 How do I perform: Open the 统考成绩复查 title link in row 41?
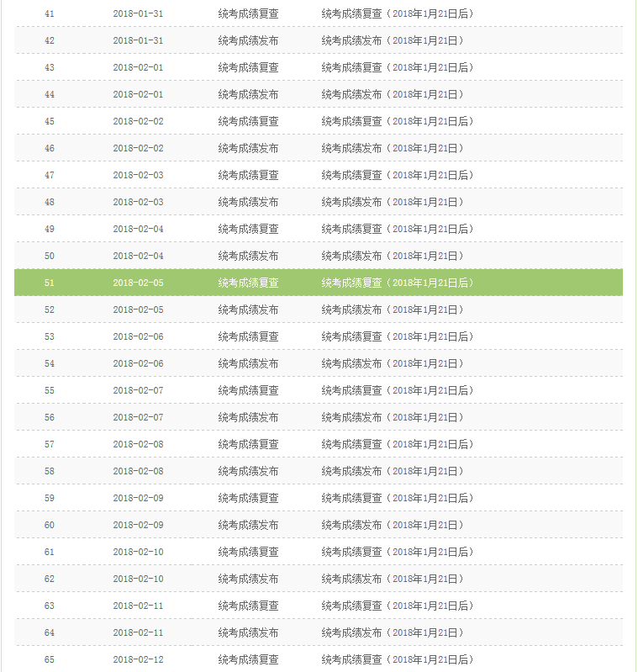[397, 13]
